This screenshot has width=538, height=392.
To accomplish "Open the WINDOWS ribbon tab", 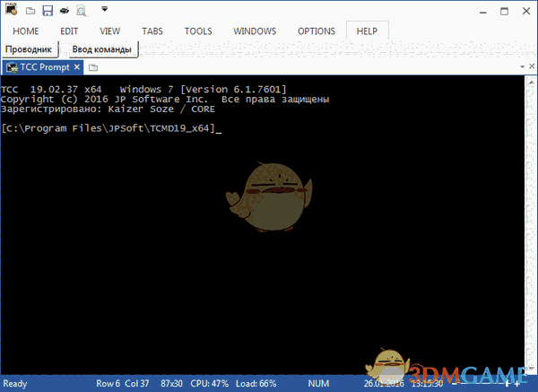I will (255, 31).
